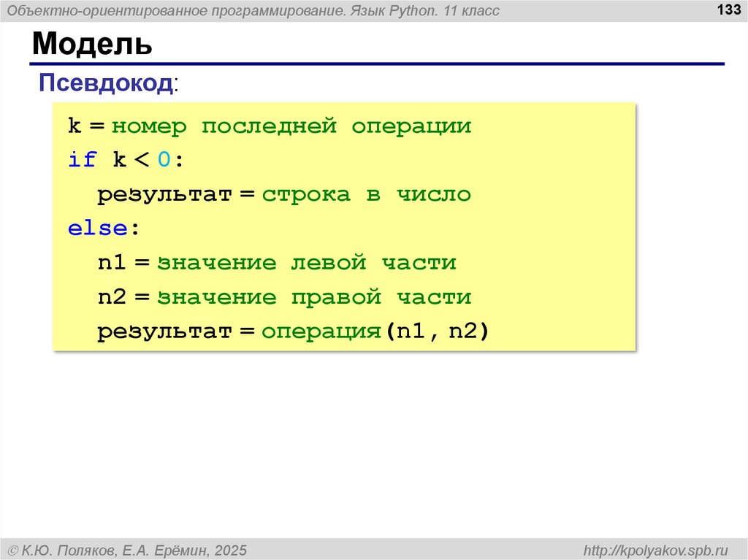
Task: Select the "if" keyword in the code
Action: pyautogui.click(x=82, y=161)
